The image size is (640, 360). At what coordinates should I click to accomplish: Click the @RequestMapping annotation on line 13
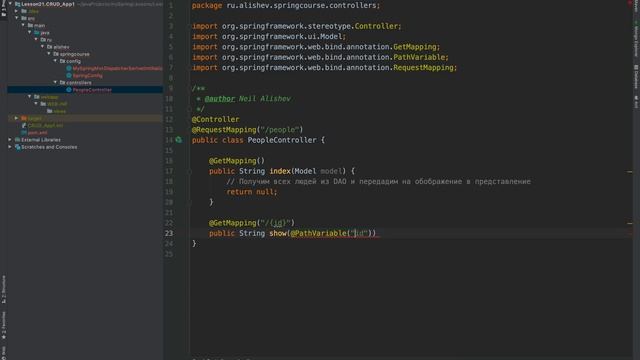coord(224,130)
